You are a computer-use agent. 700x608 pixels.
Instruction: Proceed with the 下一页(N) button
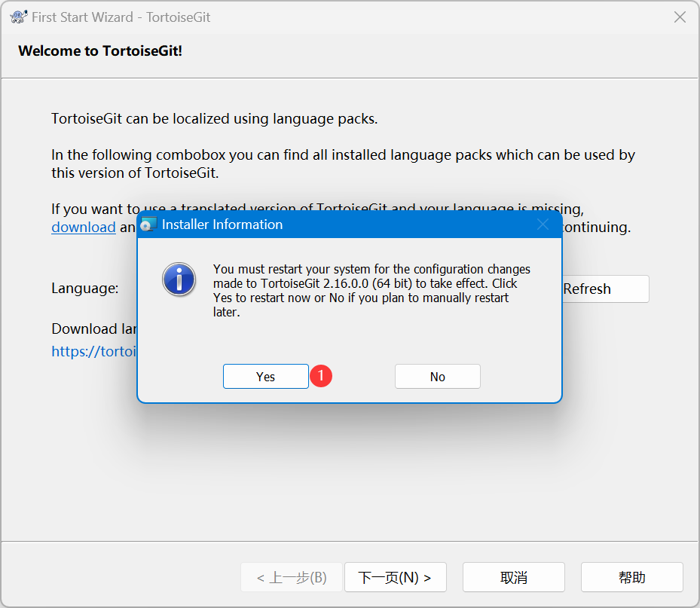(x=395, y=577)
